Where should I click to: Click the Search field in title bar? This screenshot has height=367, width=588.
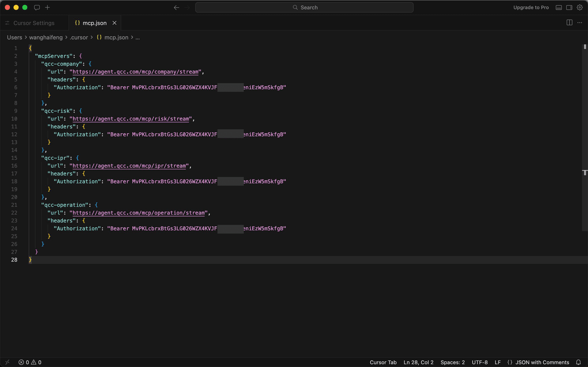tap(304, 7)
